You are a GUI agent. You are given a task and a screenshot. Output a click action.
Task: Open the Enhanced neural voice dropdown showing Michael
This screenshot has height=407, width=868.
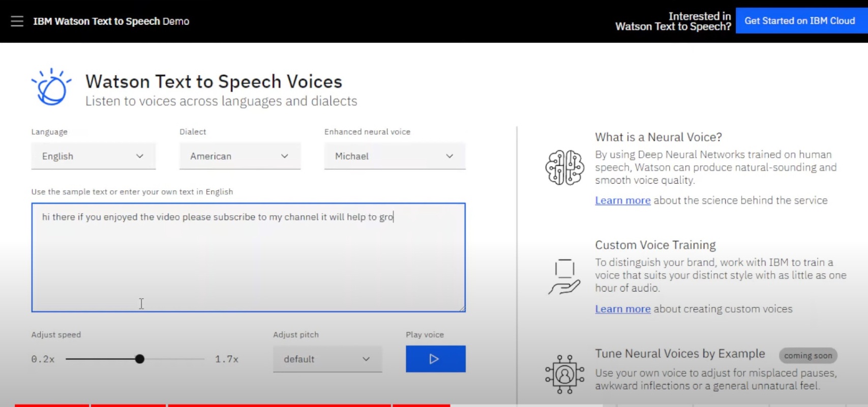click(x=395, y=156)
